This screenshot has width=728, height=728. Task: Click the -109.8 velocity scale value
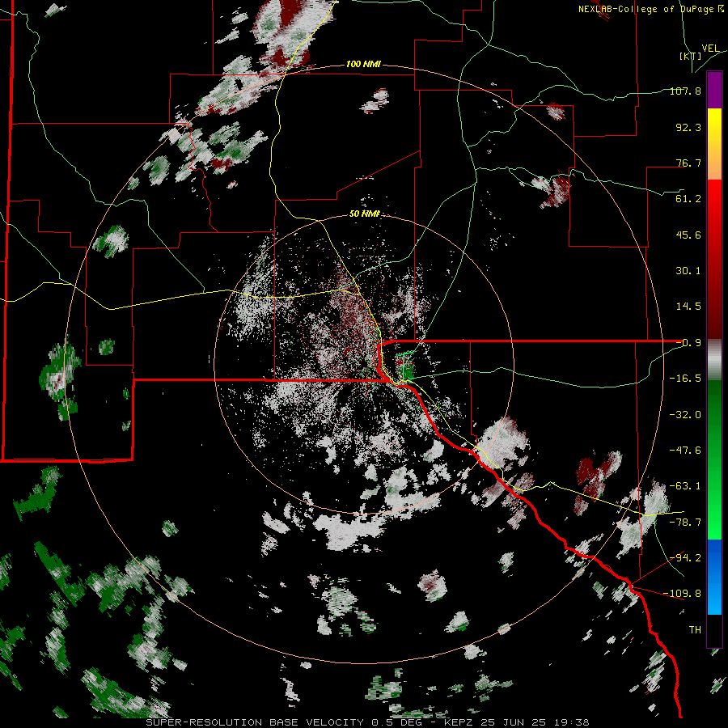683,594
